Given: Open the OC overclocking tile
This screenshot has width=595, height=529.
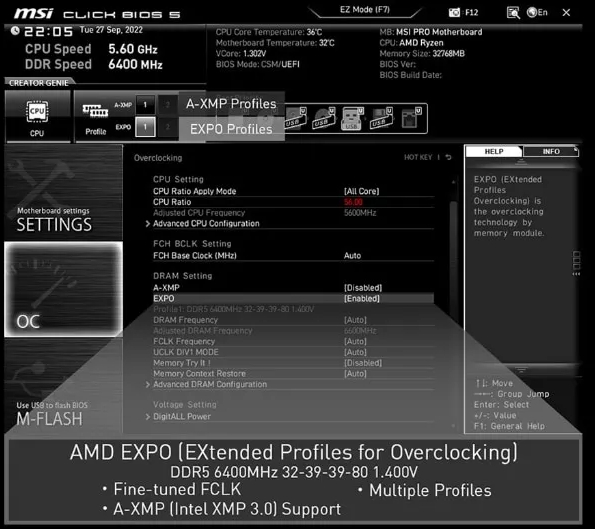Looking at the screenshot, I should point(64,290).
